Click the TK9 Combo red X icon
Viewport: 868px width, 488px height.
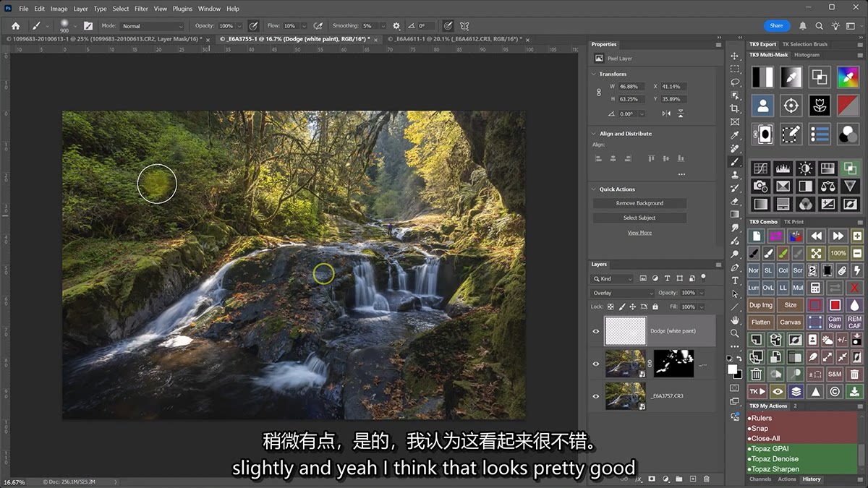pyautogui.click(x=855, y=288)
